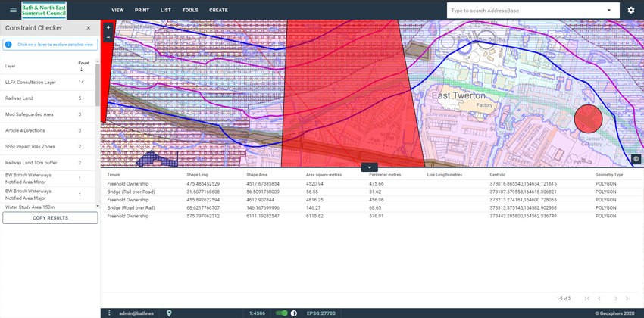Click the layer list scroll down arrow
The width and height of the screenshot is (644, 318).
point(98,206)
